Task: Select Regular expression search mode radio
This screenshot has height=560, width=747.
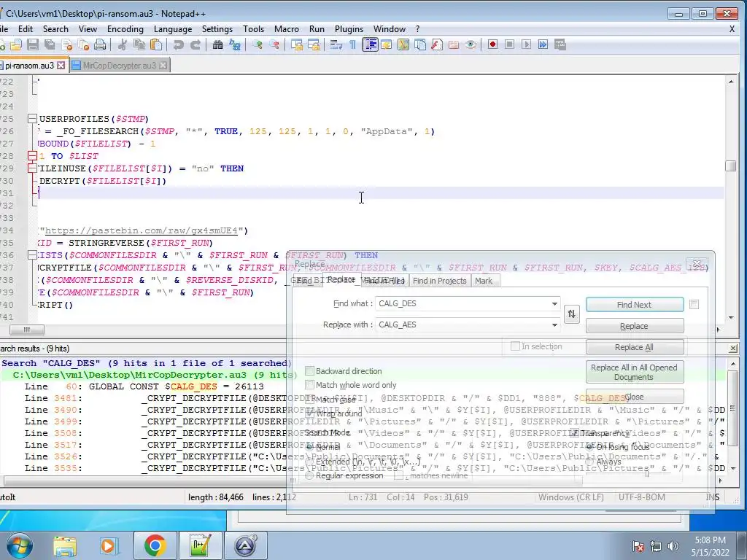Action: (x=309, y=475)
